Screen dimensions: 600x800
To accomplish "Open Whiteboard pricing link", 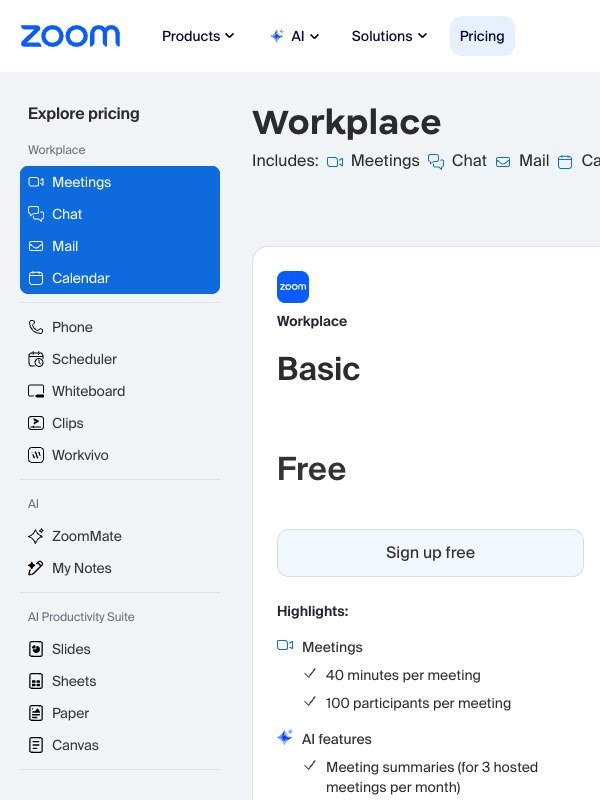I will (88, 391).
